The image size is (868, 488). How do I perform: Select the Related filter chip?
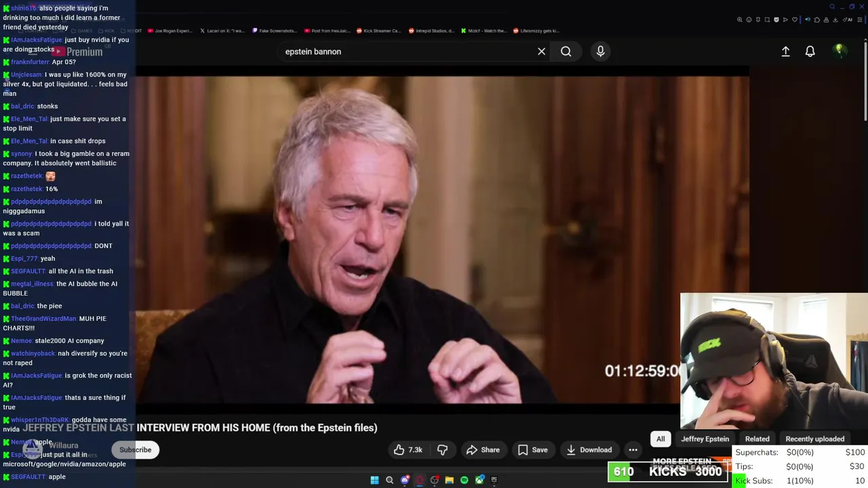pyautogui.click(x=757, y=439)
